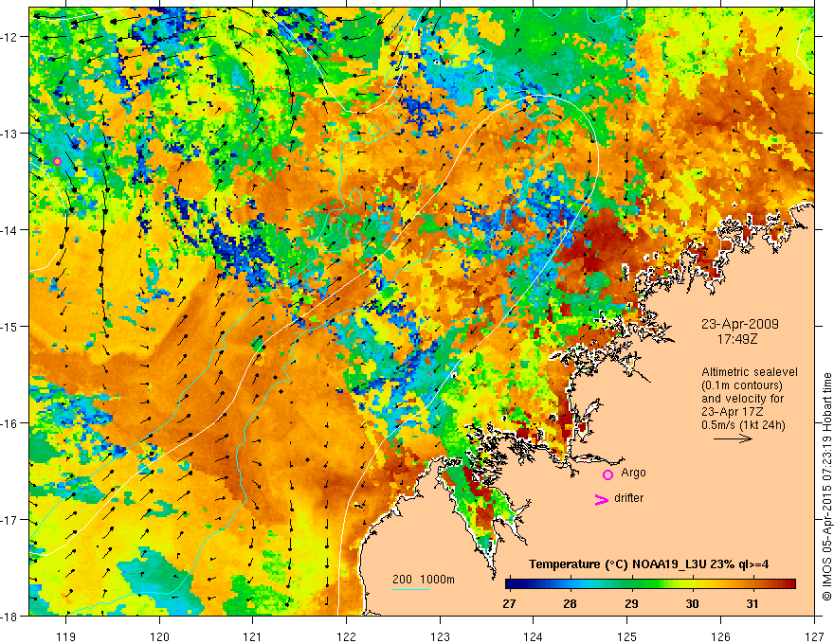Viewport: 834px width, 644px height.
Task: Click the longitude label 125
Action: coord(627,636)
